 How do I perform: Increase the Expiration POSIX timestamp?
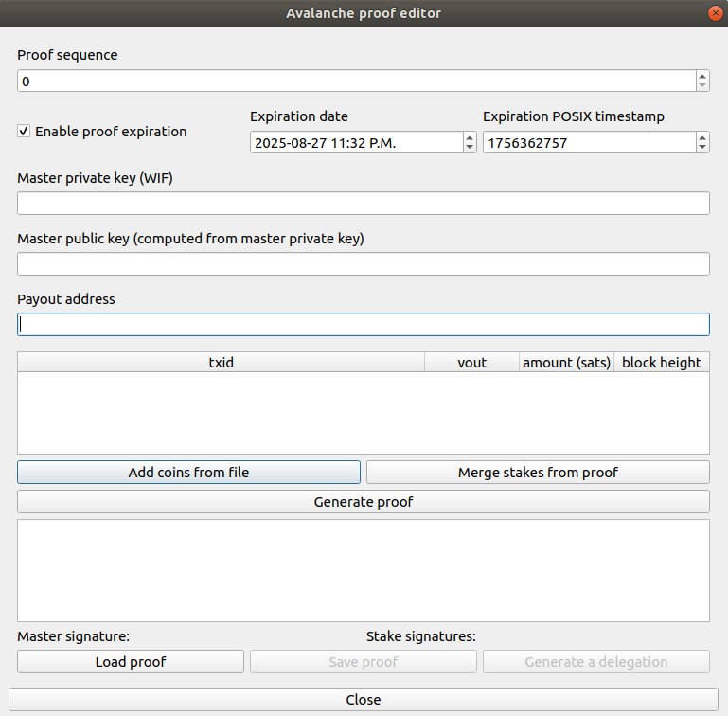(x=701, y=137)
